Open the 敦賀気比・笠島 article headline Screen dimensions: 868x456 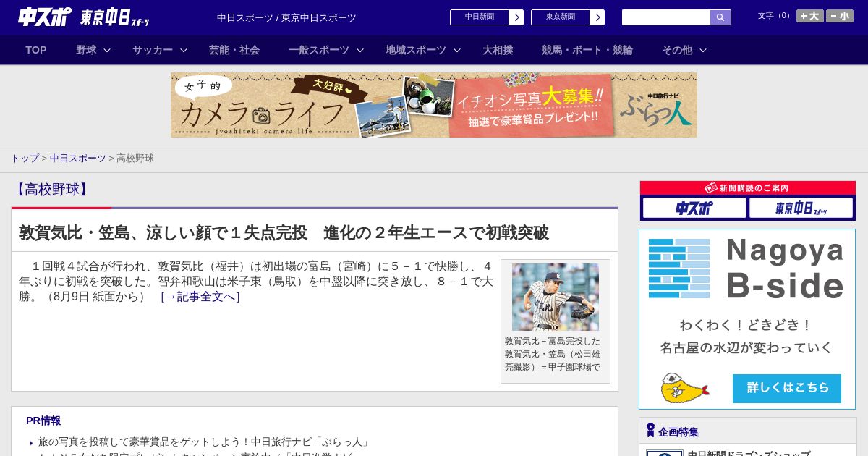[x=284, y=232]
